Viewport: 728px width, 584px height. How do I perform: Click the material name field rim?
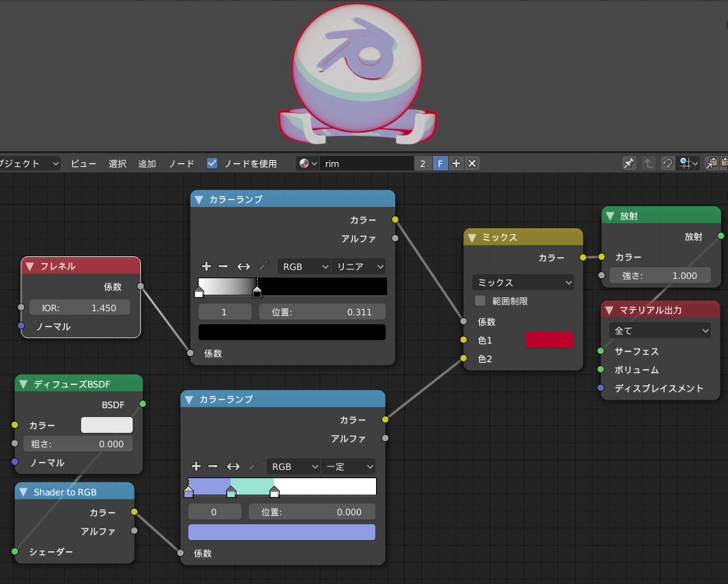366,164
